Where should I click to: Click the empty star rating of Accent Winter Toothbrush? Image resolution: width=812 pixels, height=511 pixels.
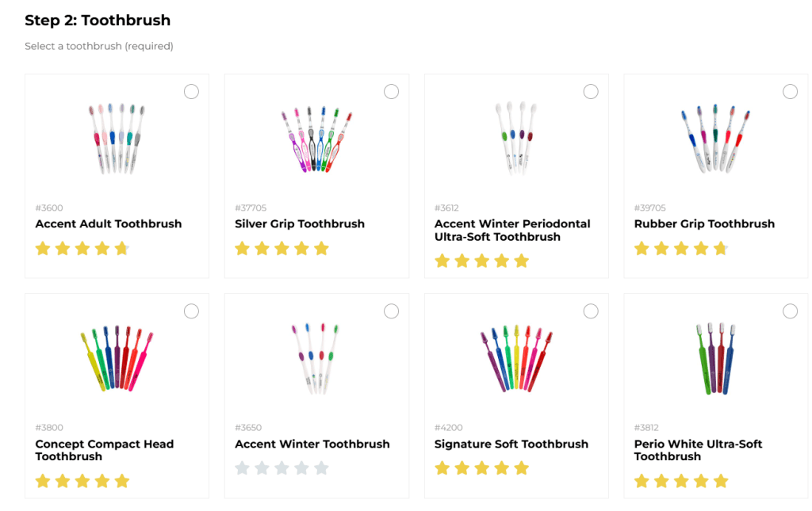click(x=282, y=468)
